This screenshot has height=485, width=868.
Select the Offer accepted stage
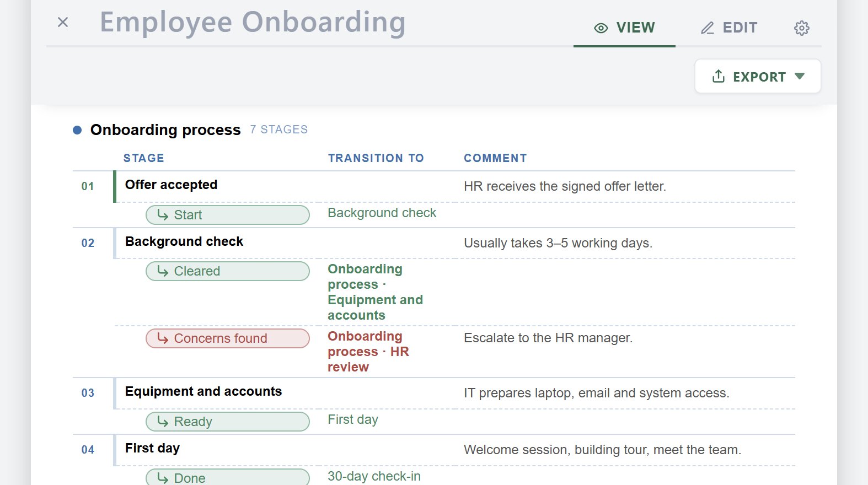point(171,185)
